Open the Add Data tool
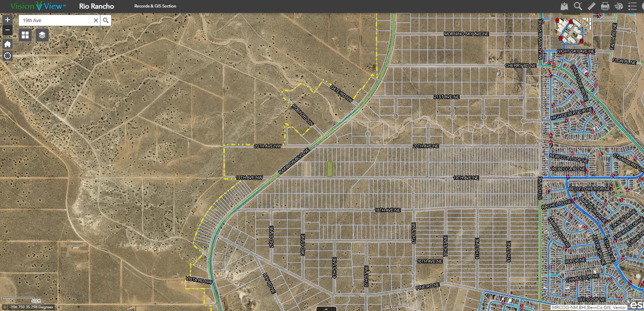The height and width of the screenshot is (311, 644). coord(564,6)
